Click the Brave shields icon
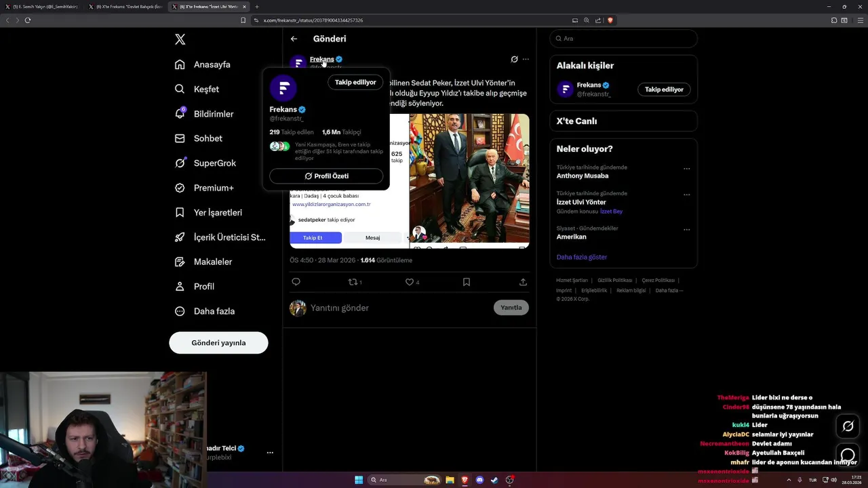This screenshot has height=488, width=868. [x=610, y=20]
